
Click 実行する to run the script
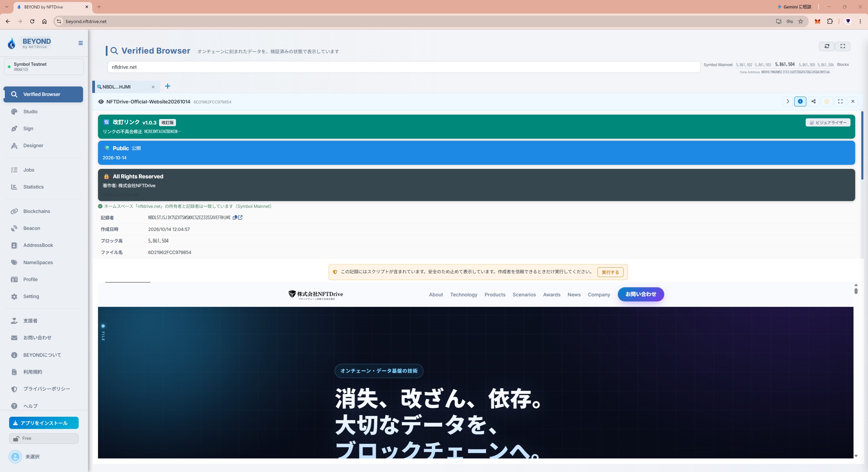(x=610, y=272)
